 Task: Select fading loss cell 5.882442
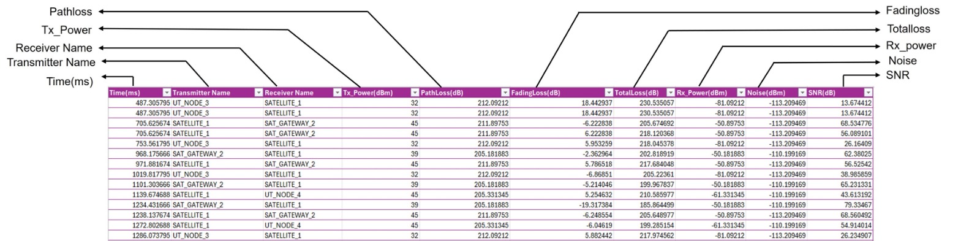click(x=598, y=235)
